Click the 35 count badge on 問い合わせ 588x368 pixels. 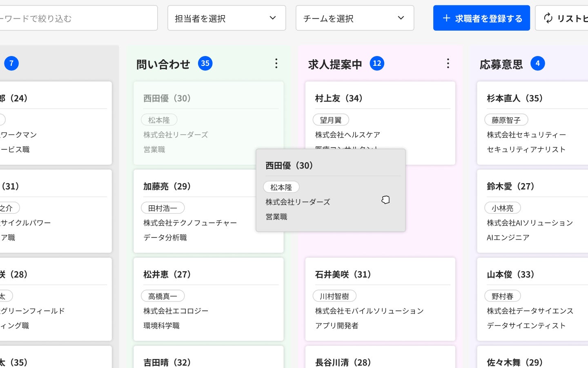205,63
